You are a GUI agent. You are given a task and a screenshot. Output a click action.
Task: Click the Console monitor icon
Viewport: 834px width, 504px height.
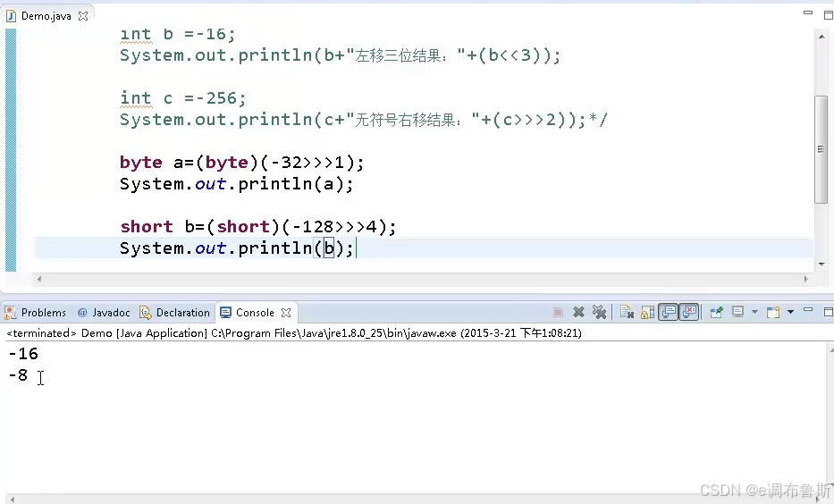(x=225, y=313)
